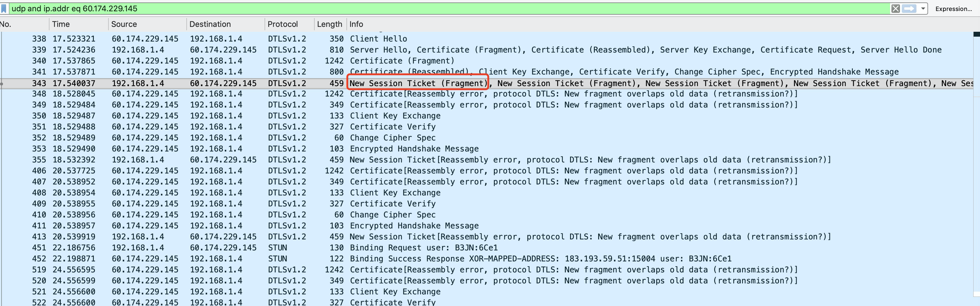Select packet 406 Certificate row
This screenshot has width=980, height=306.
487,171
